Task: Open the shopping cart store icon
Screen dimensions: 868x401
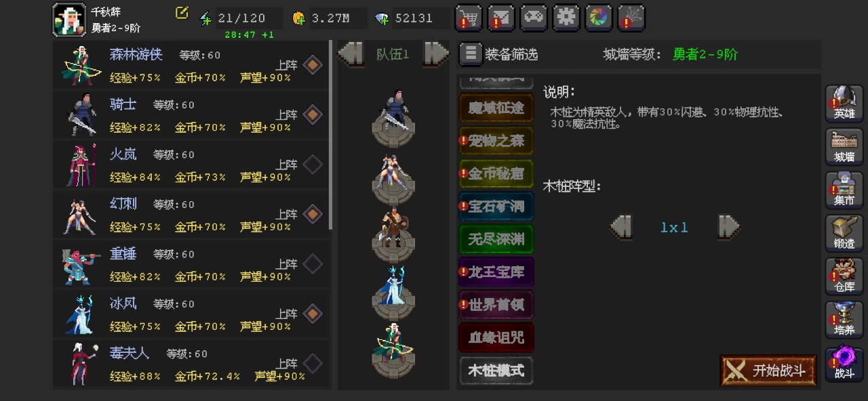Action: pyautogui.click(x=469, y=18)
